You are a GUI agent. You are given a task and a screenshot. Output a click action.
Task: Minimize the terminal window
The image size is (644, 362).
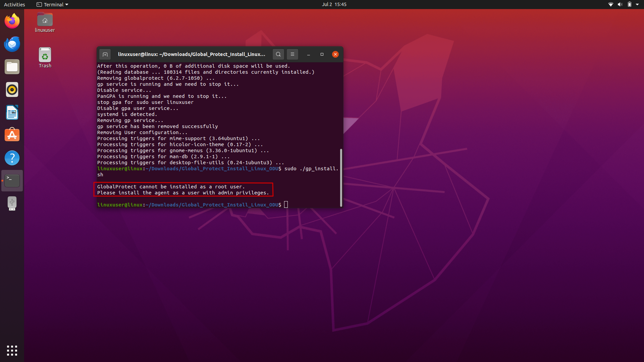click(308, 54)
